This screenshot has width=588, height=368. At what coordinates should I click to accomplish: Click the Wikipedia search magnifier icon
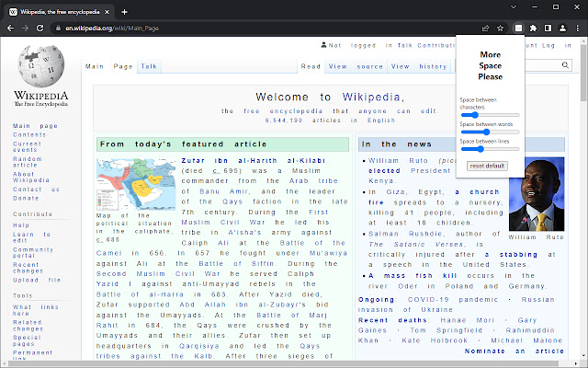[565, 65]
